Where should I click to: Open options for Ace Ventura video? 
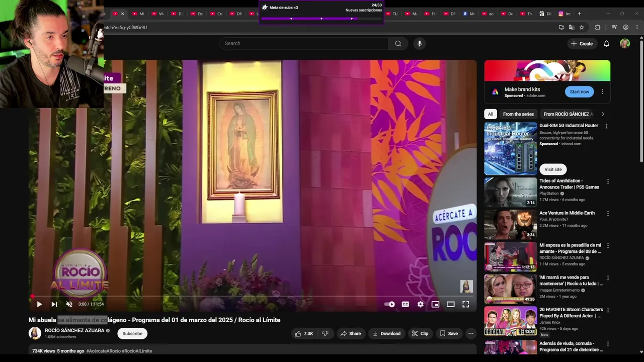click(608, 214)
